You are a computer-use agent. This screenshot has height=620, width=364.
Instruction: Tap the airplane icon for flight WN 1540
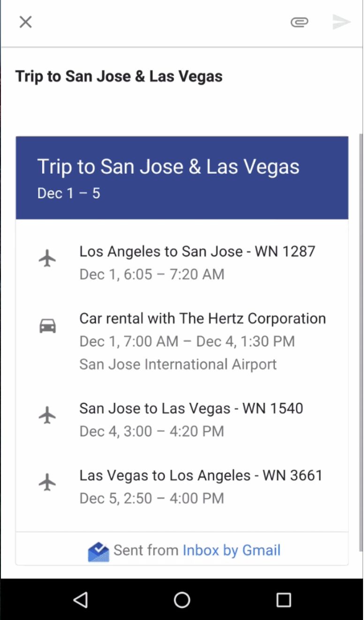(47, 415)
